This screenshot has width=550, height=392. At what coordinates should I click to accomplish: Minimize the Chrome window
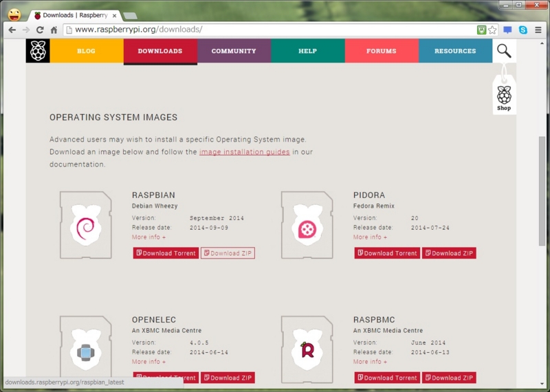pos(506,5)
